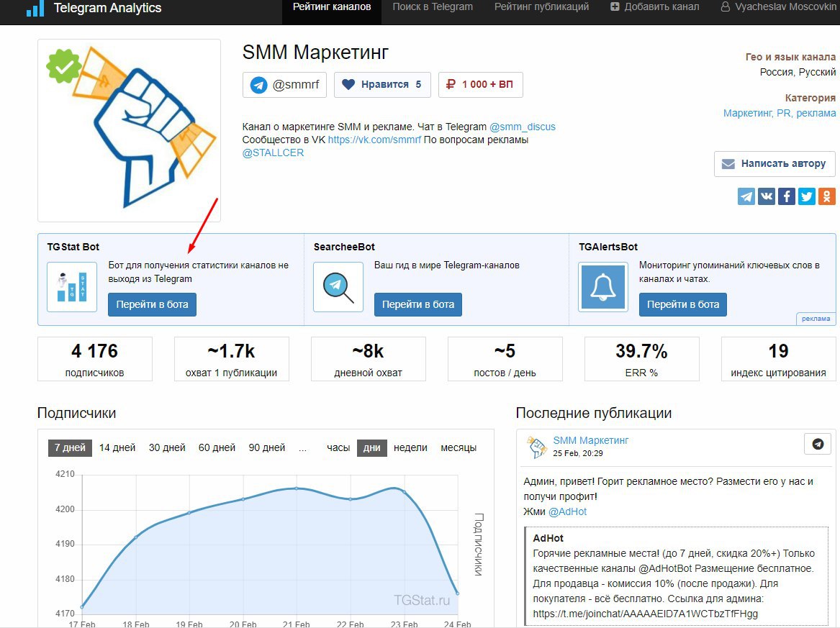Click the SearcheeBot heading
Screen dimensions: 840x628
tap(344, 247)
